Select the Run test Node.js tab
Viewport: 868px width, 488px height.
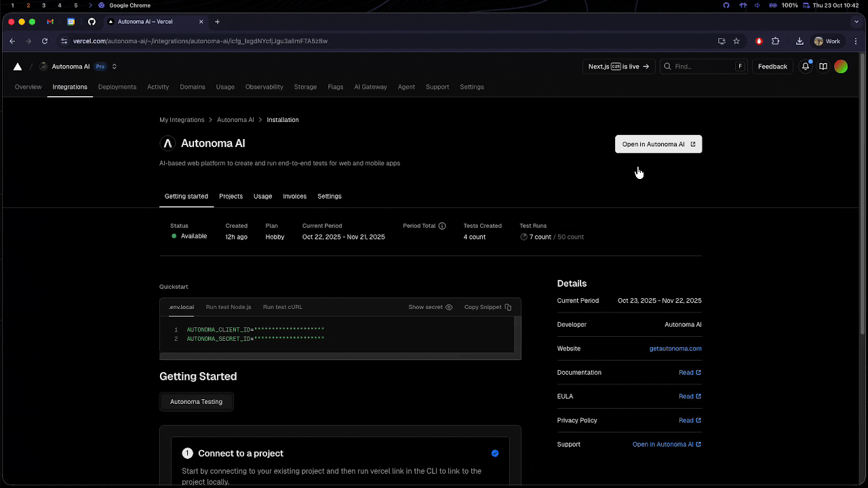(229, 307)
